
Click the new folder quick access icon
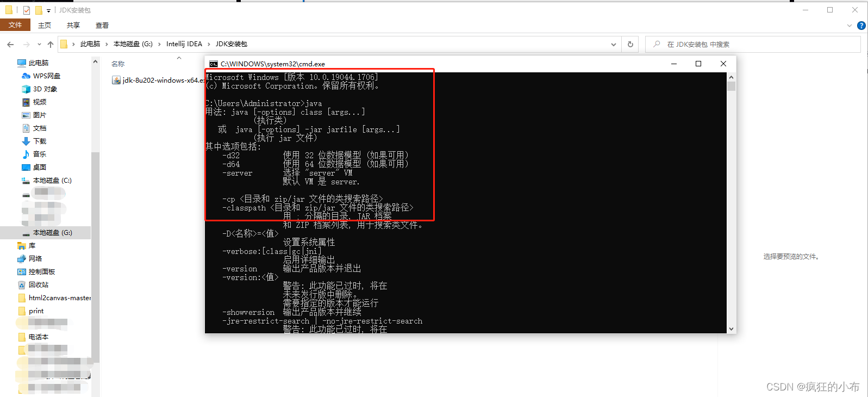coord(39,10)
